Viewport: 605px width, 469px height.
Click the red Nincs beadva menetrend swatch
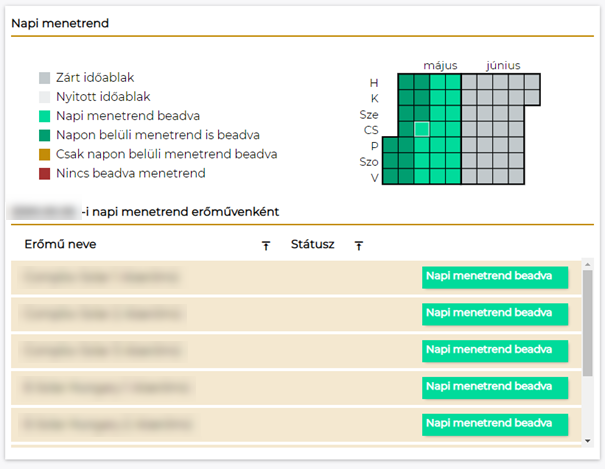point(45,173)
